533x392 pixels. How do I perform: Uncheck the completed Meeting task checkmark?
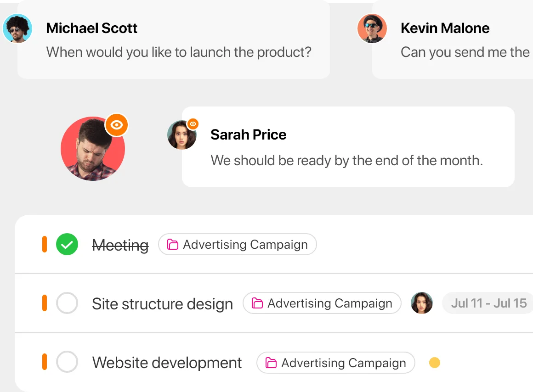[x=67, y=244]
